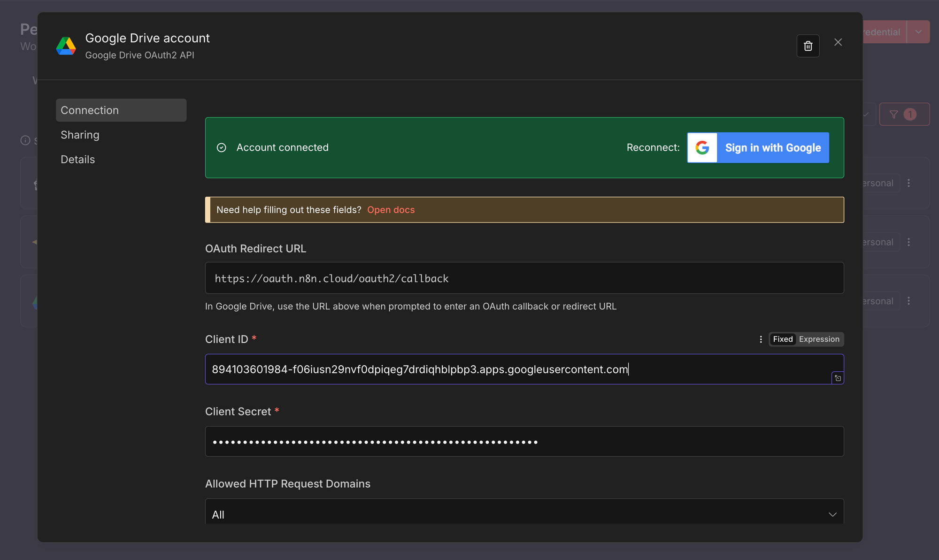Viewport: 939px width, 560px height.
Task: Collapse the All domains selector chevron
Action: 832,514
